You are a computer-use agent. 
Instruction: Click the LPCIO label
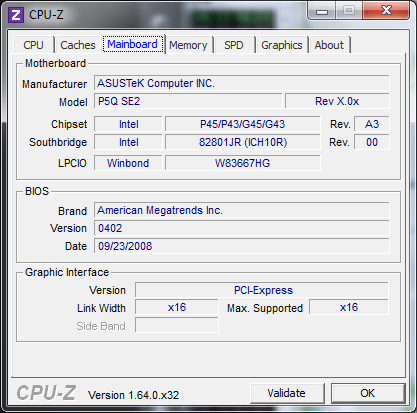(72, 163)
